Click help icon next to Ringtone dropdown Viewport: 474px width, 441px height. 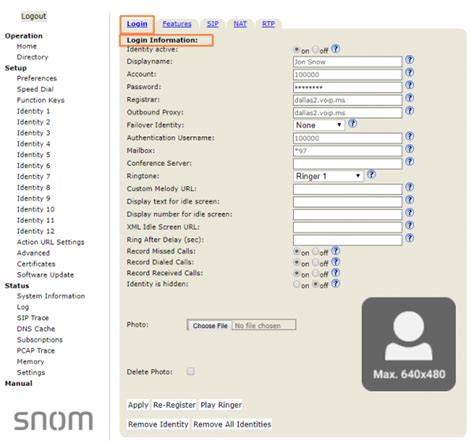click(x=371, y=174)
